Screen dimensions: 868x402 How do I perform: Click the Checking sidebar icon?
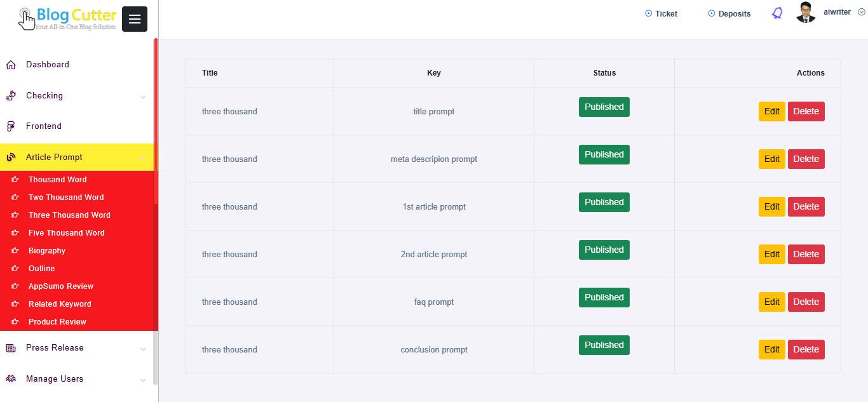tap(11, 96)
